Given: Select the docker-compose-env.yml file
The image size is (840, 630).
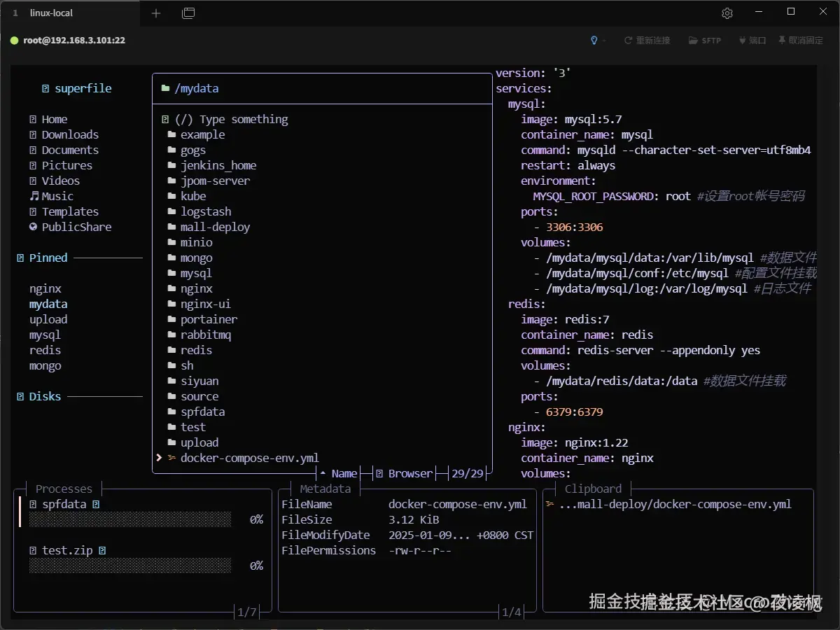Looking at the screenshot, I should tap(249, 458).
